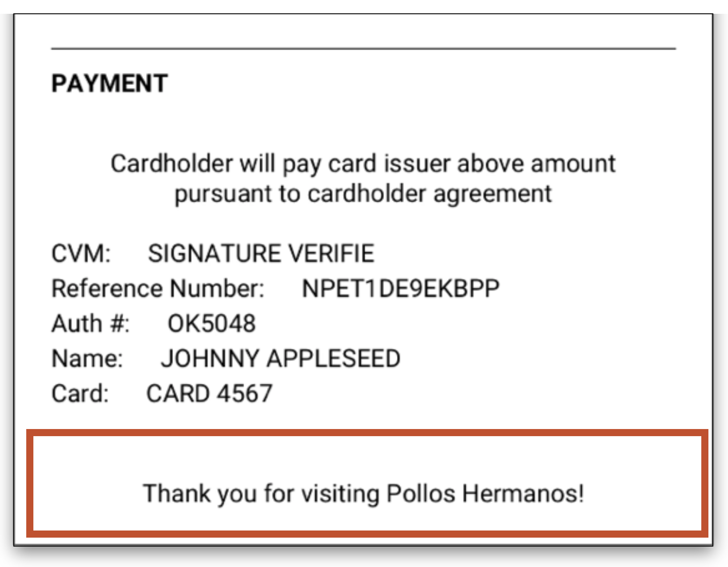Image resolution: width=728 pixels, height=567 pixels.
Task: Click the Auth # label
Action: [91, 323]
